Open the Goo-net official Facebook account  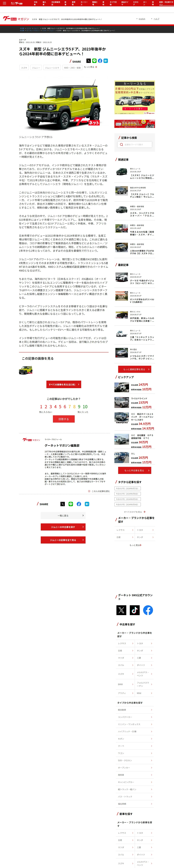tap(148, 610)
